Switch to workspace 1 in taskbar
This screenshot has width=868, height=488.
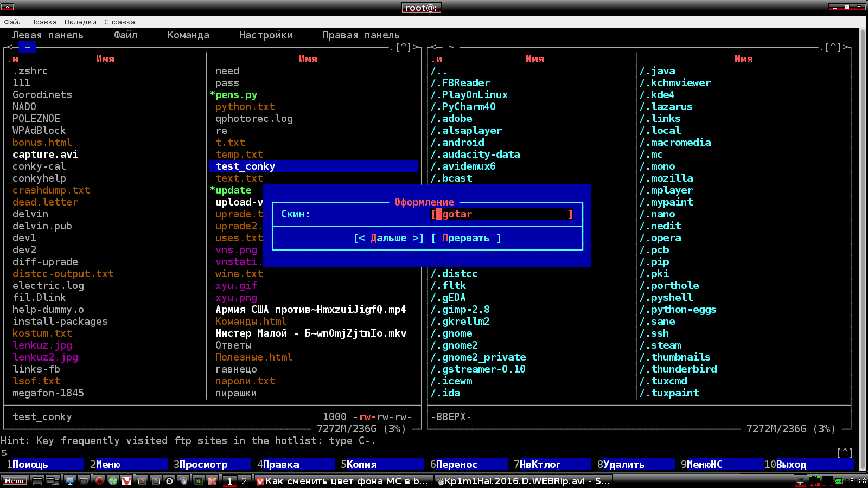[229, 481]
